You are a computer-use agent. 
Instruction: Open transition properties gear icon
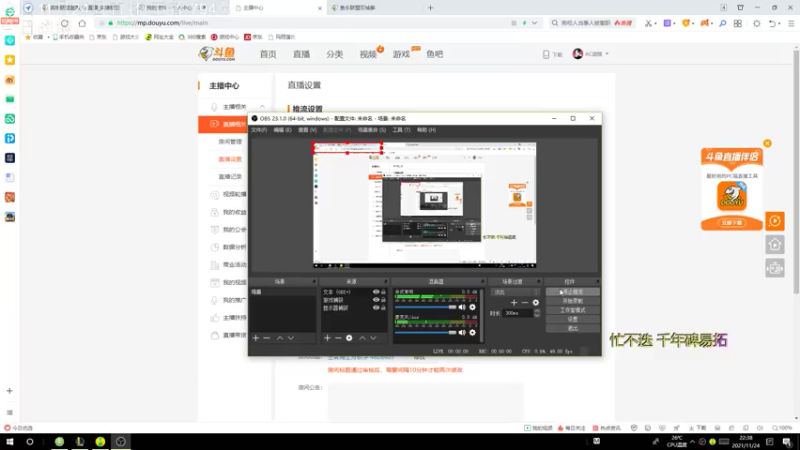(536, 303)
